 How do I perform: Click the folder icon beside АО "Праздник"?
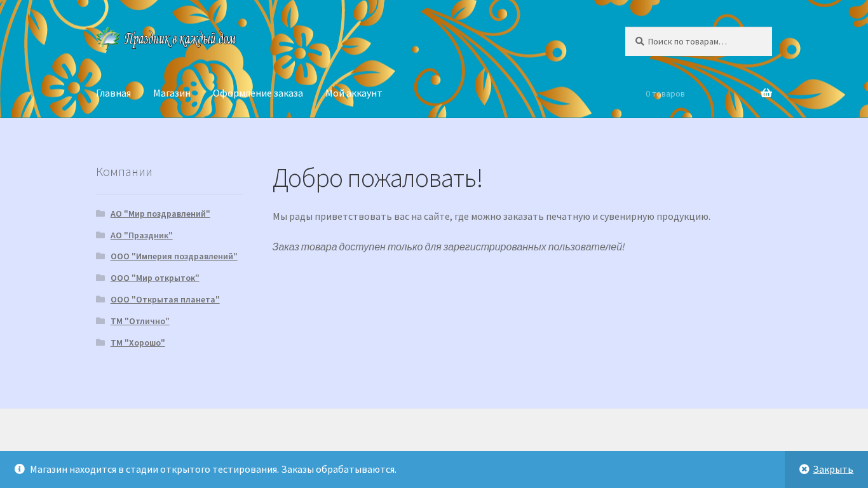pyautogui.click(x=100, y=235)
